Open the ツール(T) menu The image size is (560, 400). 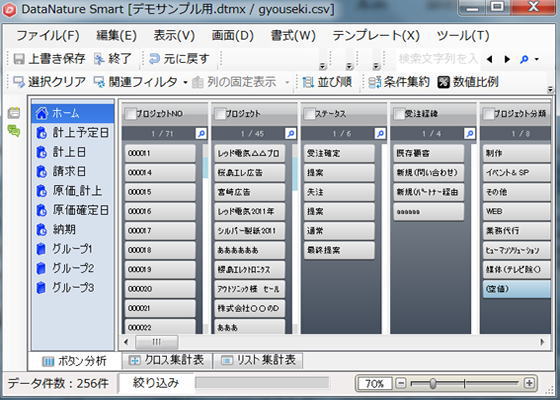pos(463,36)
